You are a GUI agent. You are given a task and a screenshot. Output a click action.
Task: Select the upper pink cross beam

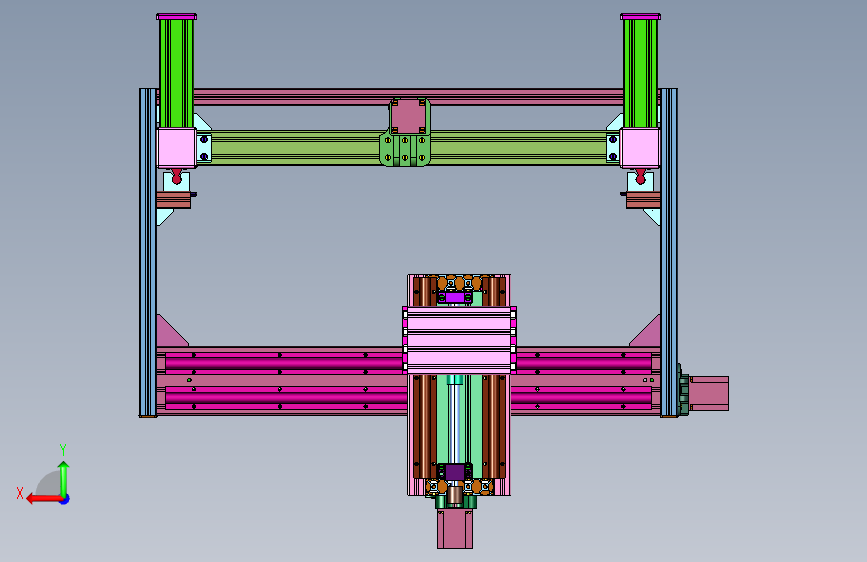pos(408,96)
